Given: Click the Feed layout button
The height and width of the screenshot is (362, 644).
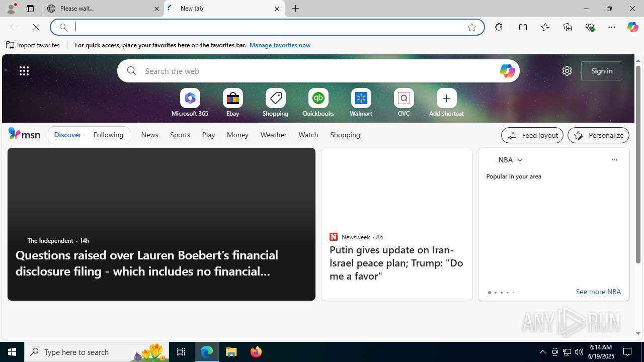Looking at the screenshot, I should coord(532,135).
